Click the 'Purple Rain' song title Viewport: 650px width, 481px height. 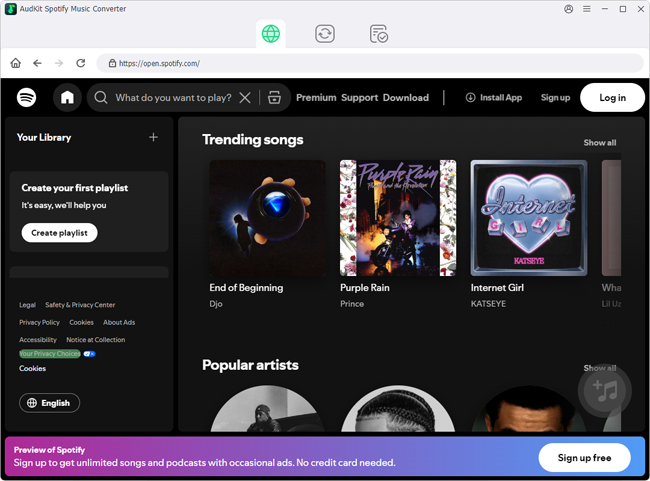[x=365, y=287]
